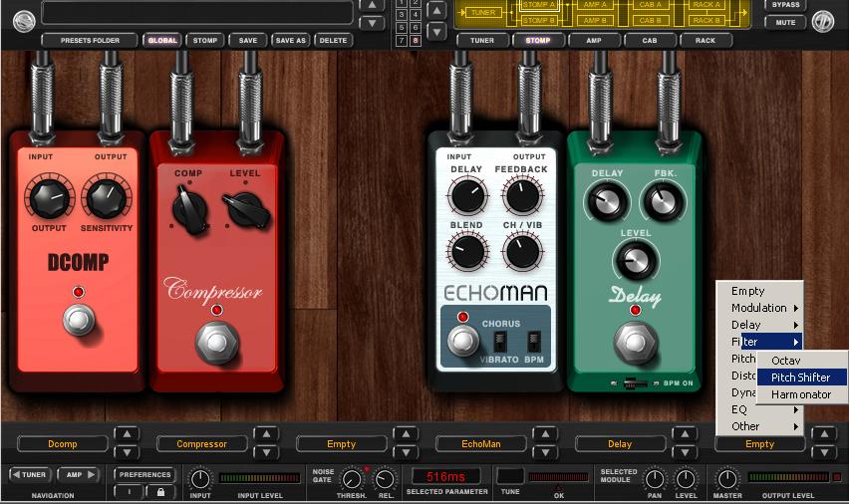Click the EchoMan CH / VIB knob

coord(522,252)
